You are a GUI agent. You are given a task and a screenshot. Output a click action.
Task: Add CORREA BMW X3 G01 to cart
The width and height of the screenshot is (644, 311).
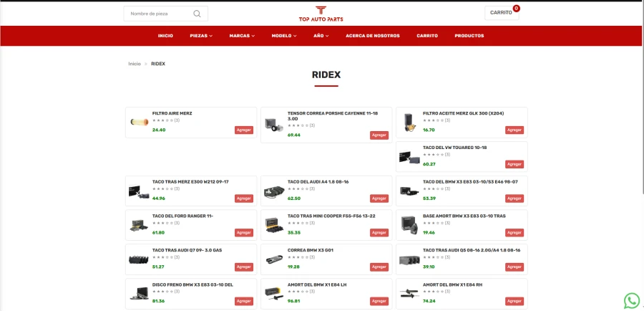[379, 267]
